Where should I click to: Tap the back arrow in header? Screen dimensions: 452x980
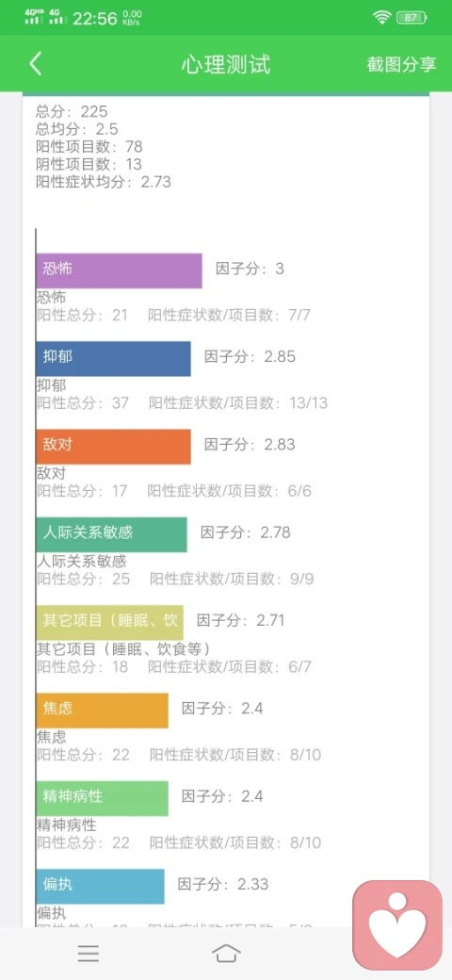[36, 64]
